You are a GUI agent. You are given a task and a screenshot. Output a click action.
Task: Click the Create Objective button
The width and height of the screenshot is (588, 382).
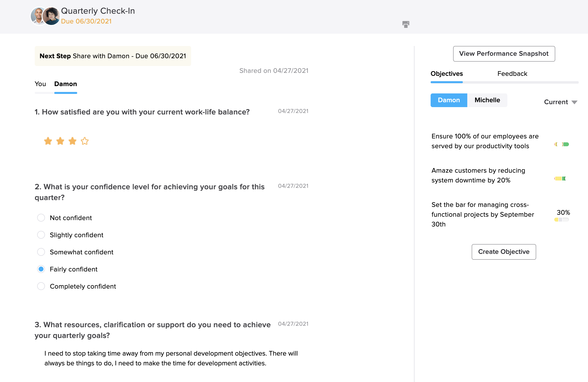(x=503, y=252)
